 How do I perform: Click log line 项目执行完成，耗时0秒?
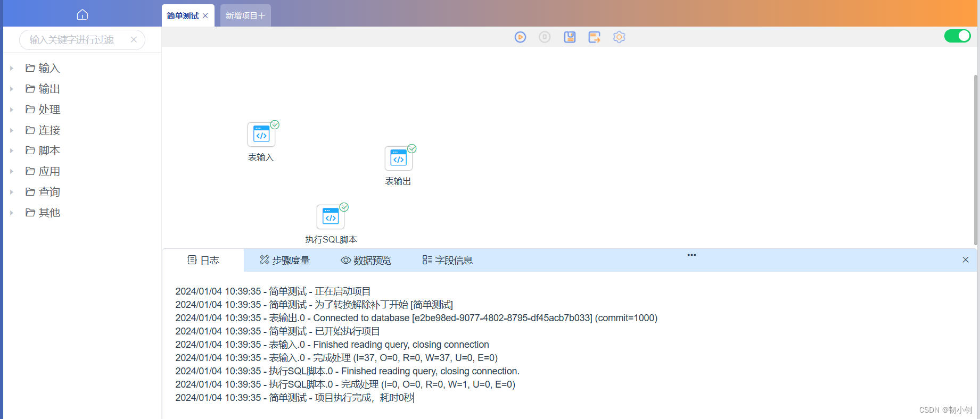tap(294, 398)
